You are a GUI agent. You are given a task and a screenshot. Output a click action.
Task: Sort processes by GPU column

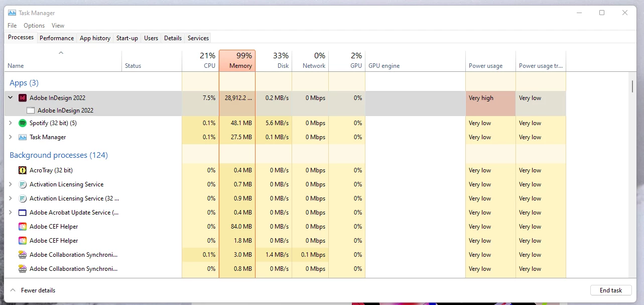pos(347,61)
